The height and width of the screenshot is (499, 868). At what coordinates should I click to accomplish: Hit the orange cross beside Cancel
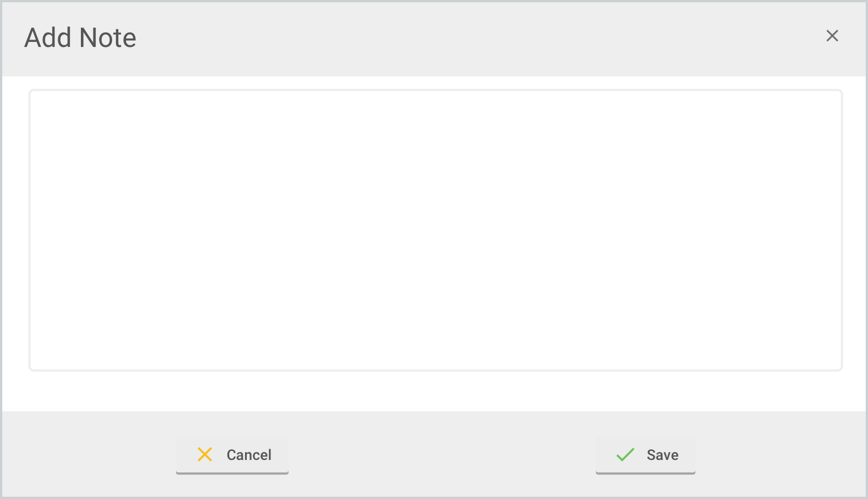[205, 454]
